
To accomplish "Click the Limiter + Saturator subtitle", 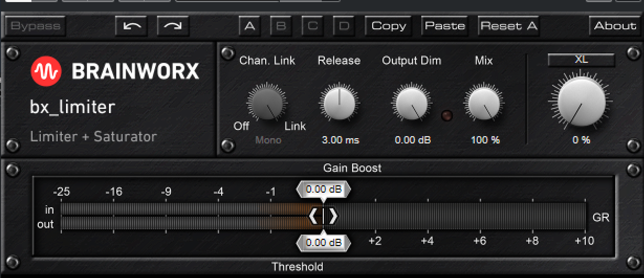I will pyautogui.click(x=93, y=137).
